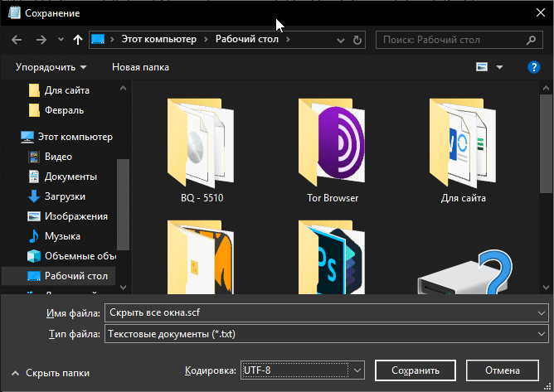Click the Видео film icon in sidebar
The image size is (554, 392).
[34, 157]
